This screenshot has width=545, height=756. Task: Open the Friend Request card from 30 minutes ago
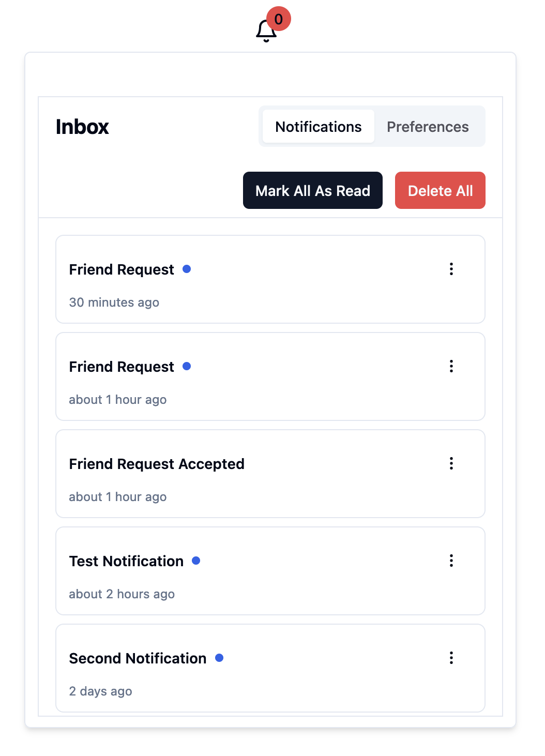point(270,279)
